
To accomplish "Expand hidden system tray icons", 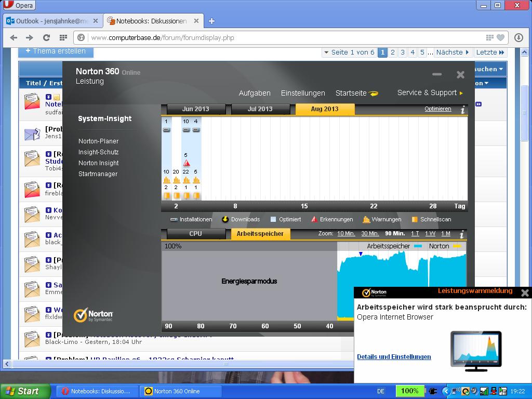I will [446, 392].
